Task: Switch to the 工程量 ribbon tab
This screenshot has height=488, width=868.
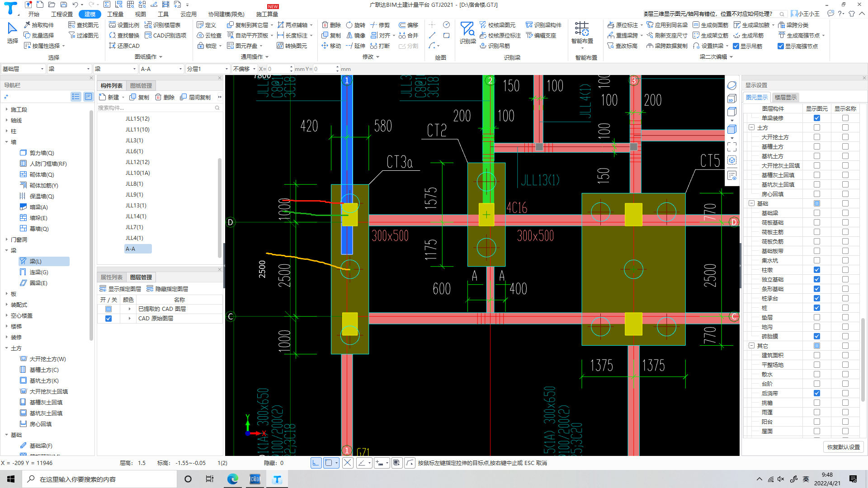Action: [x=115, y=14]
